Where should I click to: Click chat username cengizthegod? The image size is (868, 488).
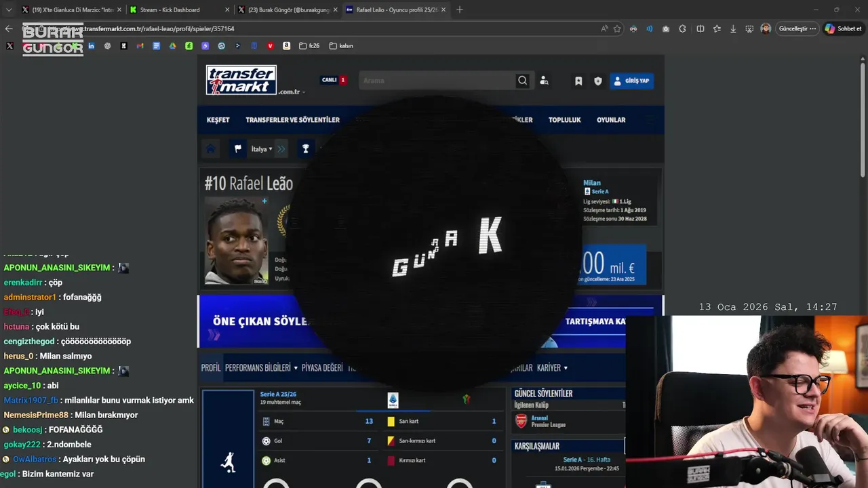[x=31, y=341]
